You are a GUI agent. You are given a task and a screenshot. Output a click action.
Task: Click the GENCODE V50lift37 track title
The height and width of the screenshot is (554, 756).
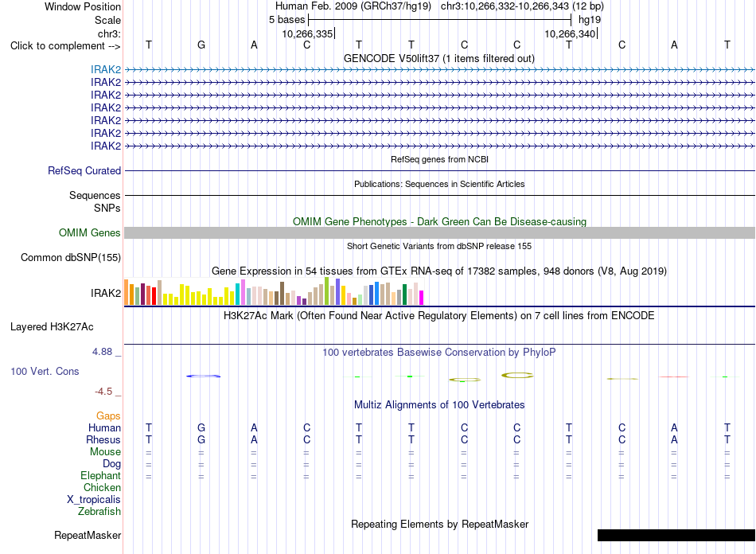tap(439, 58)
